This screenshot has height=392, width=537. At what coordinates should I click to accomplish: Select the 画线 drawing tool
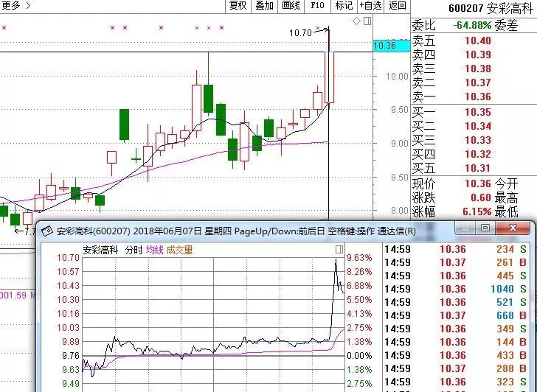[291, 6]
